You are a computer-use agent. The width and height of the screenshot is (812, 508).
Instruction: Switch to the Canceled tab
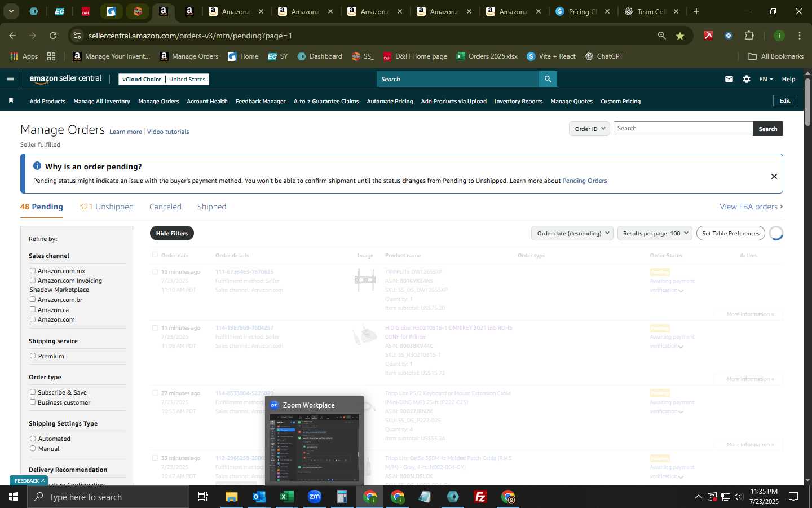tap(165, 207)
